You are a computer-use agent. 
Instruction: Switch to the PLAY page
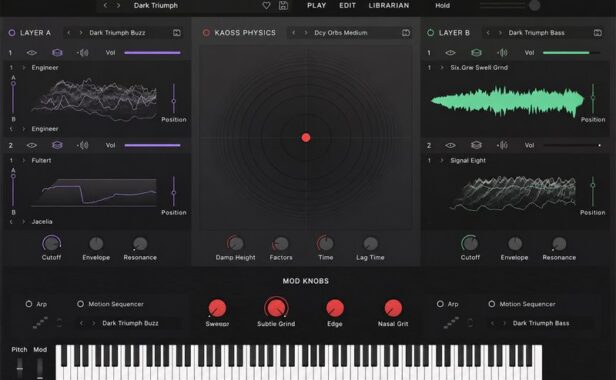point(317,6)
